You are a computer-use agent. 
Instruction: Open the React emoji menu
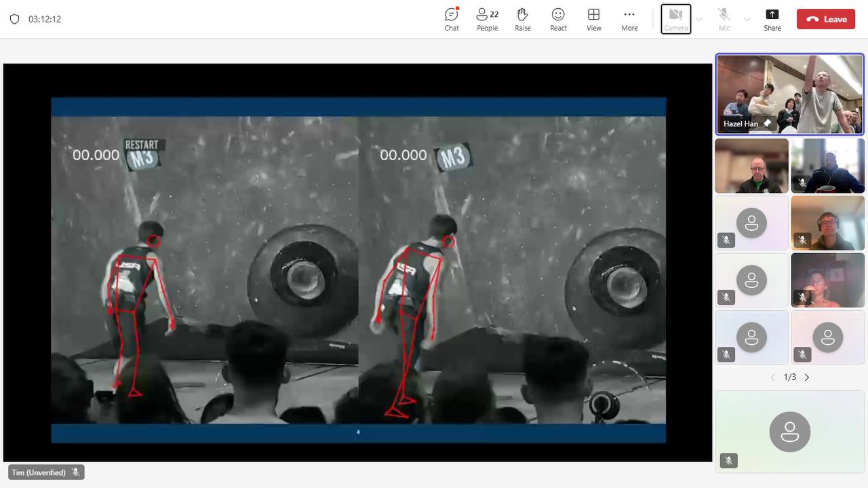pos(558,19)
